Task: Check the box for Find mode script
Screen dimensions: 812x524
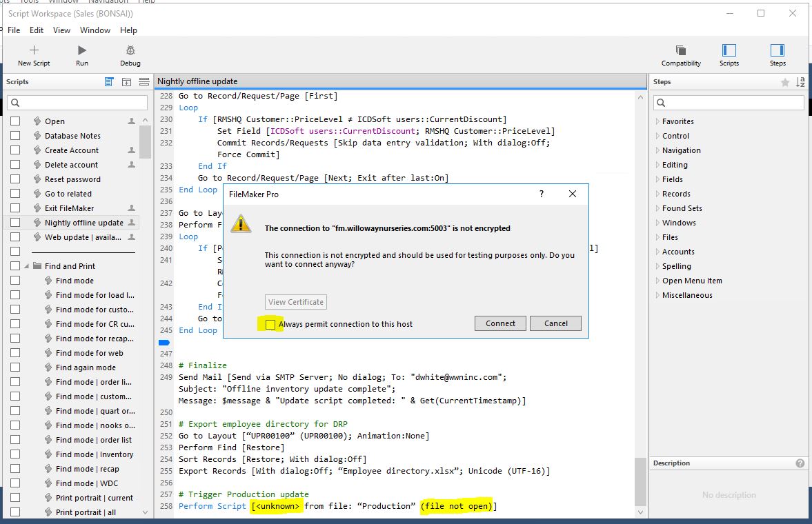Action: coord(15,281)
